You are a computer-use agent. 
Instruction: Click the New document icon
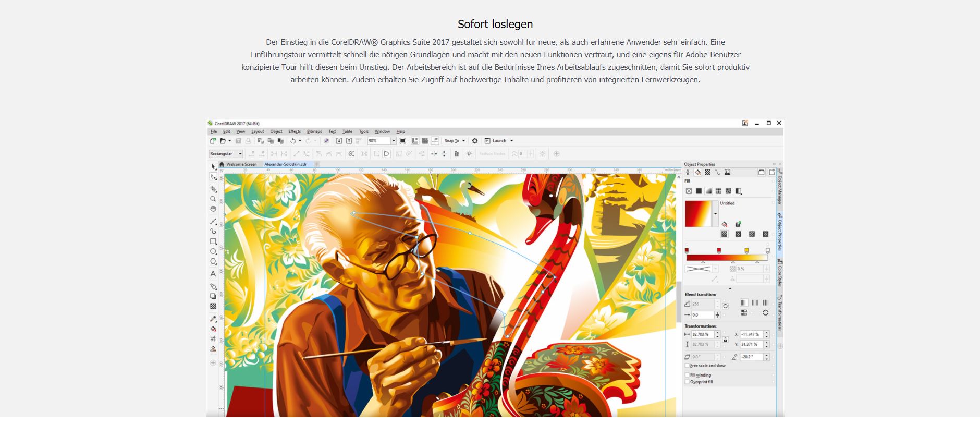[x=213, y=141]
